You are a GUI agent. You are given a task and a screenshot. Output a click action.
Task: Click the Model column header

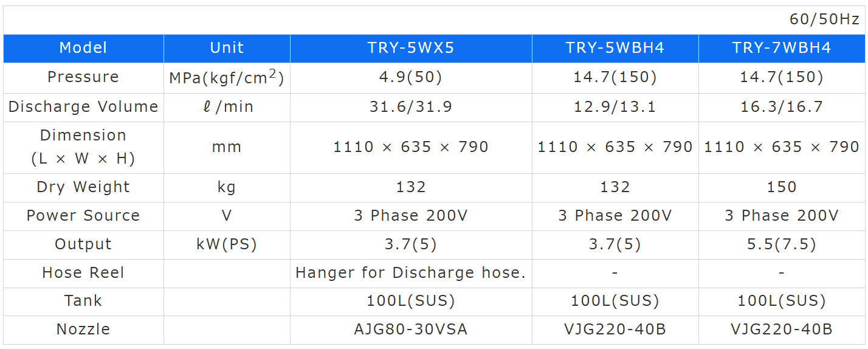(x=83, y=48)
